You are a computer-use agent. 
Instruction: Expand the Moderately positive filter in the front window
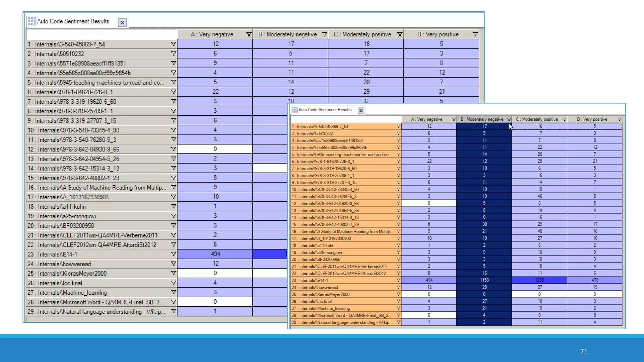[564, 119]
